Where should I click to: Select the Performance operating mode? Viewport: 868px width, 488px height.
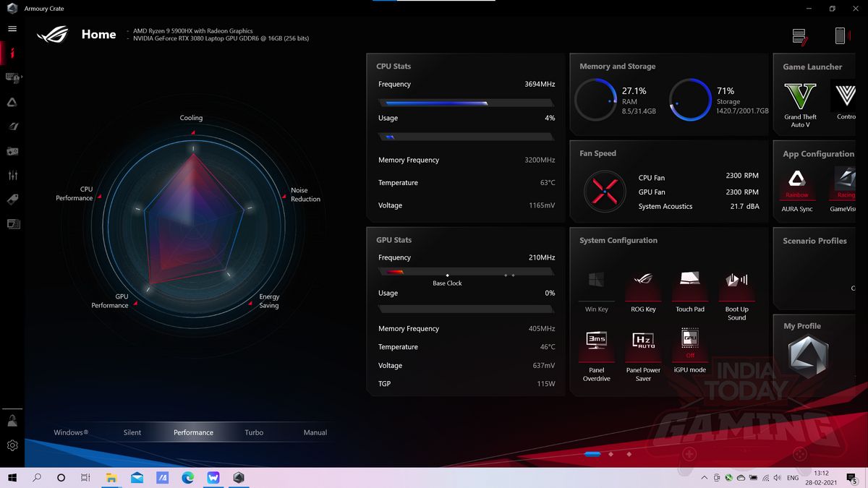(x=193, y=432)
